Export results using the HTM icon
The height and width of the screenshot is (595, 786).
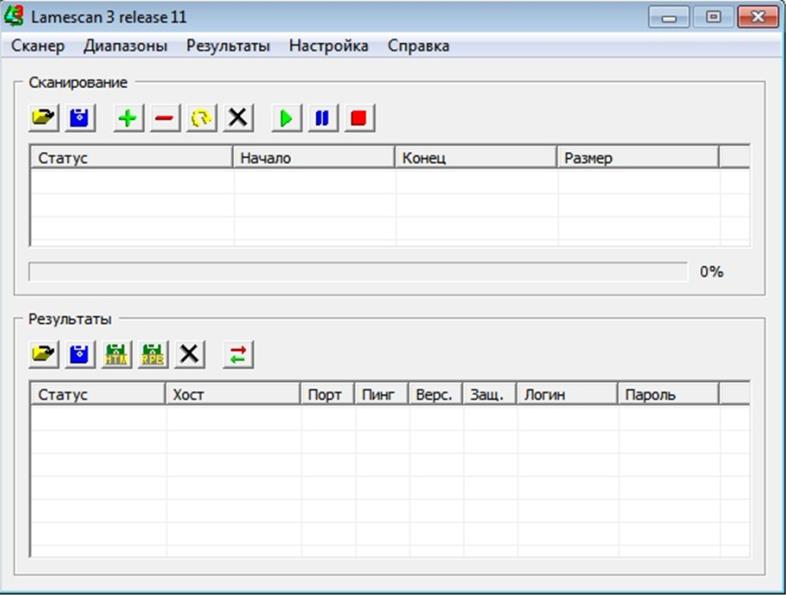click(x=117, y=354)
